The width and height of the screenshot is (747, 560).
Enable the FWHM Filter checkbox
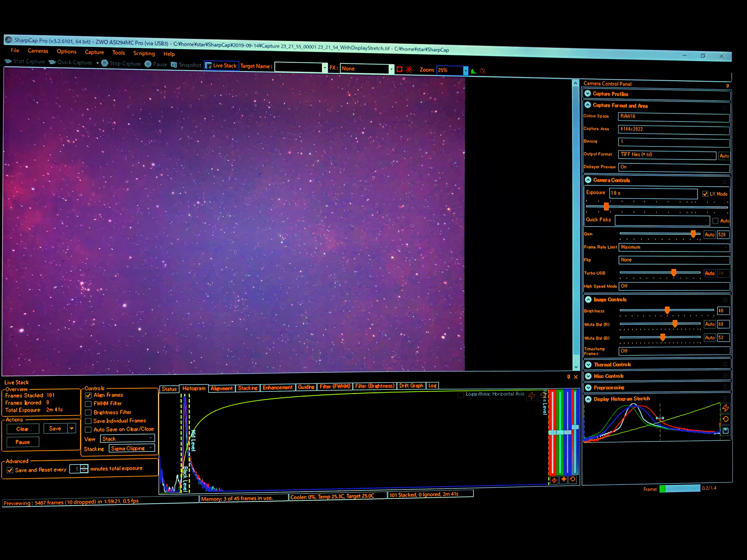point(89,404)
